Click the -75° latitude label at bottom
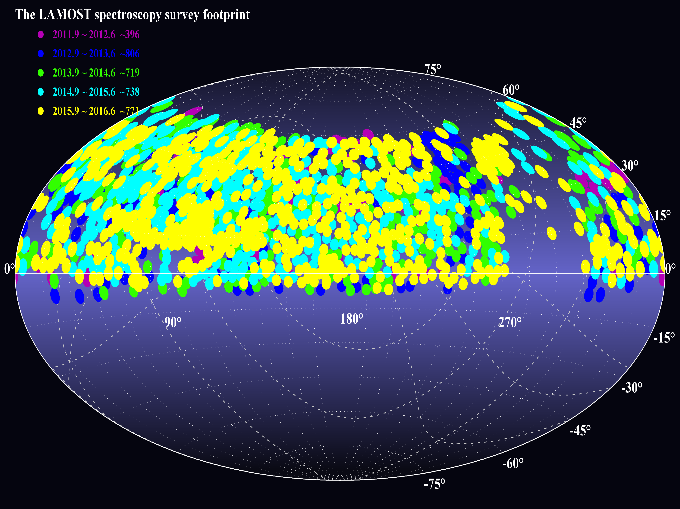The width and height of the screenshot is (680, 509). pos(433,485)
